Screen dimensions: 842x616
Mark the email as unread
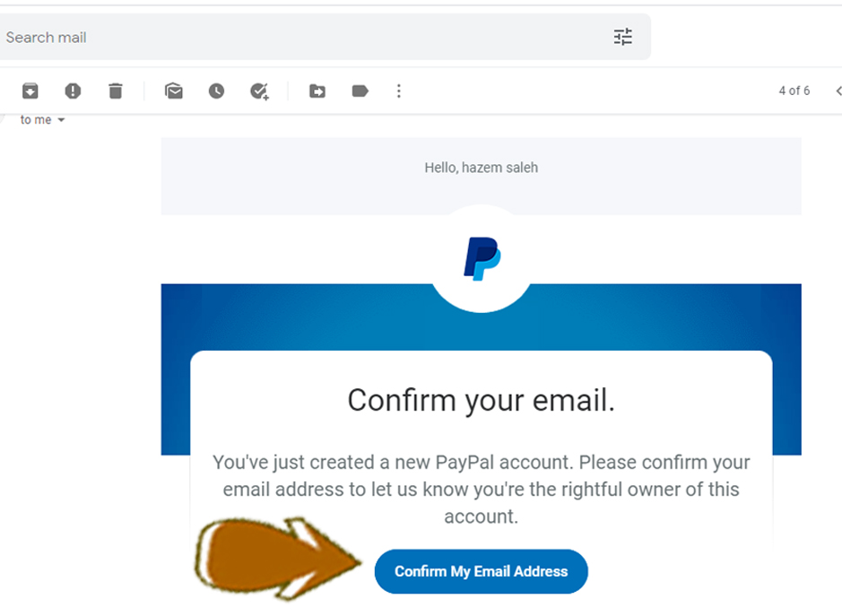click(x=174, y=91)
